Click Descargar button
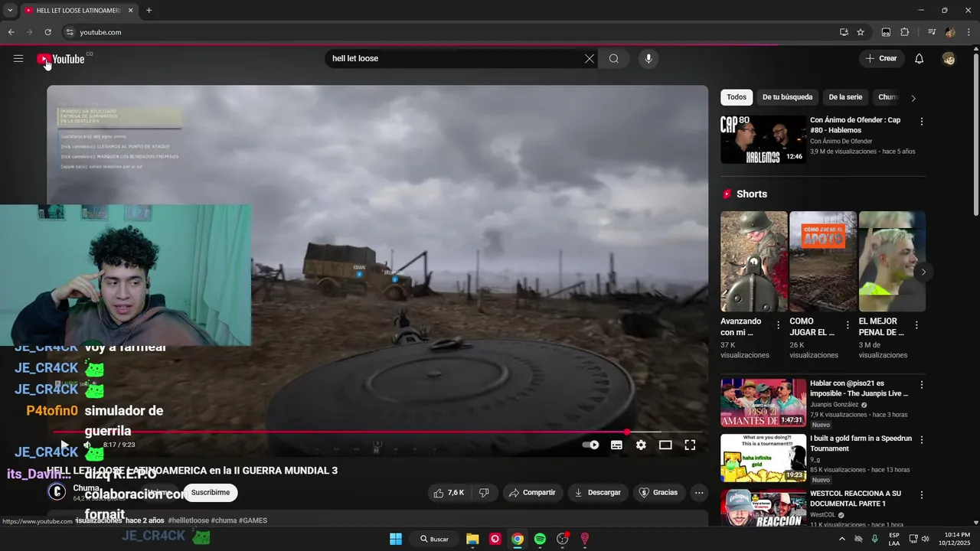Viewport: 980px width, 551px height. click(x=597, y=493)
